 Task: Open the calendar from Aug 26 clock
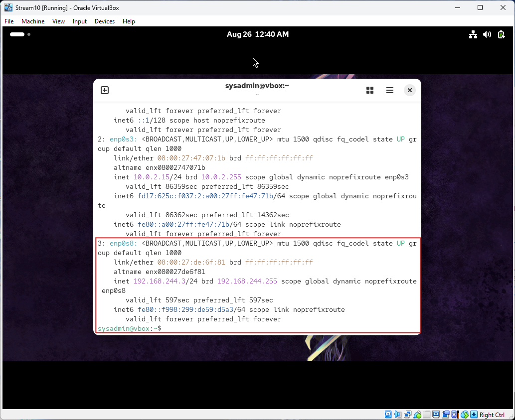click(x=257, y=34)
